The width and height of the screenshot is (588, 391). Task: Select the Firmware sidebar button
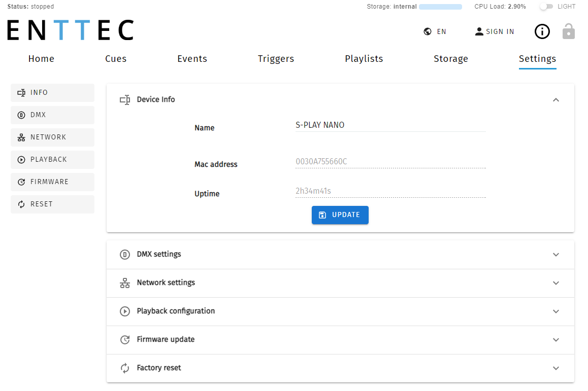52,182
